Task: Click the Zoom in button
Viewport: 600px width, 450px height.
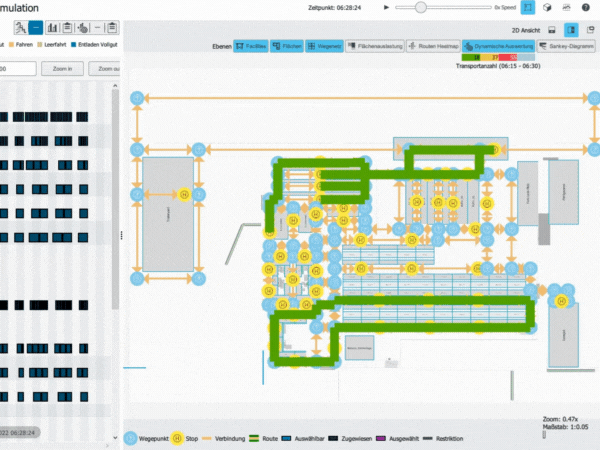Action: pyautogui.click(x=62, y=69)
